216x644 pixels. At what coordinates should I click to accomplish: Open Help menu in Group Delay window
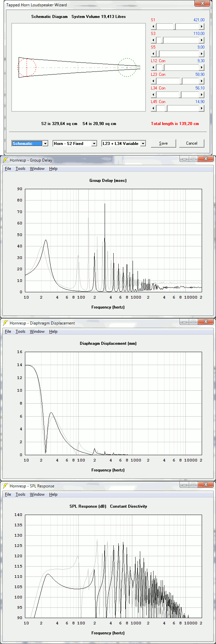(53, 169)
